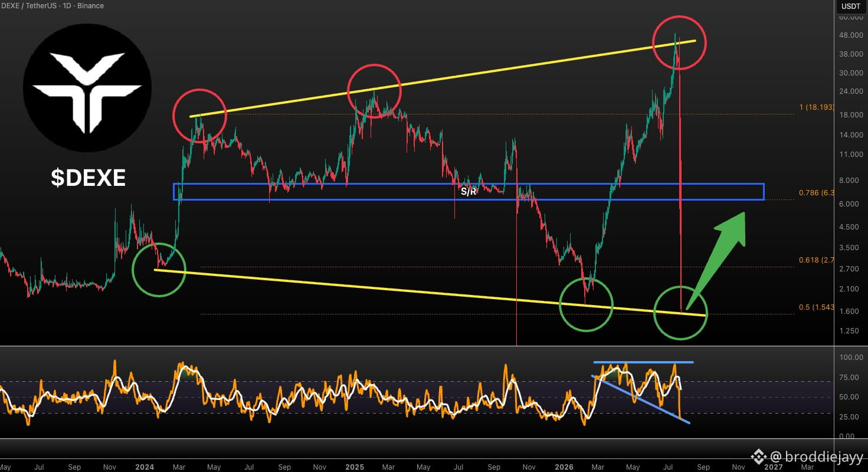Click the 0.618 Fib level label

click(x=815, y=260)
